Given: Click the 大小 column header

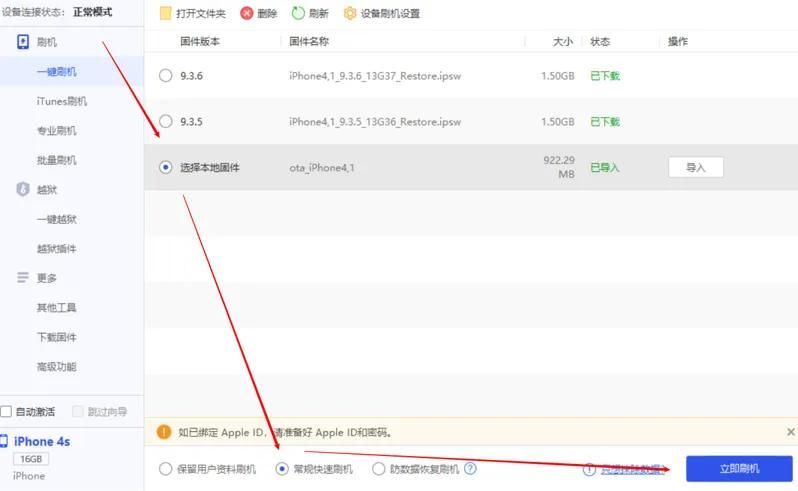Looking at the screenshot, I should tap(563, 41).
